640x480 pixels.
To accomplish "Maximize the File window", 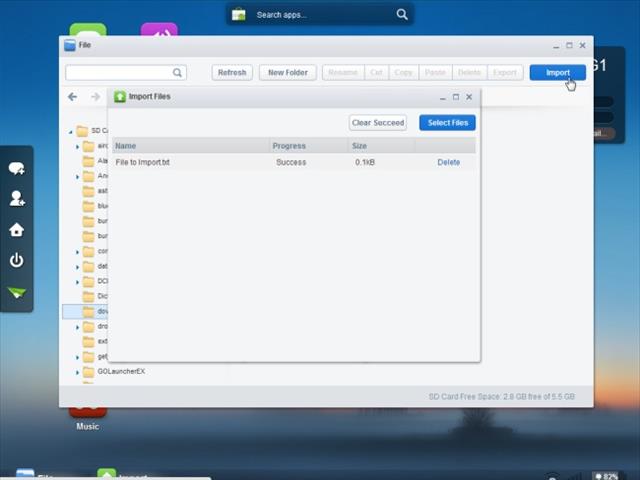I will click(x=569, y=45).
